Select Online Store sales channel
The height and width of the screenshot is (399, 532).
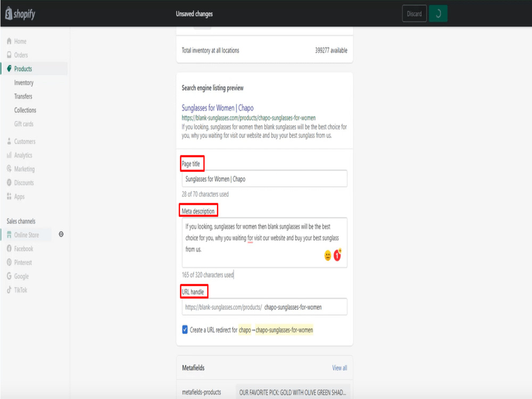27,235
